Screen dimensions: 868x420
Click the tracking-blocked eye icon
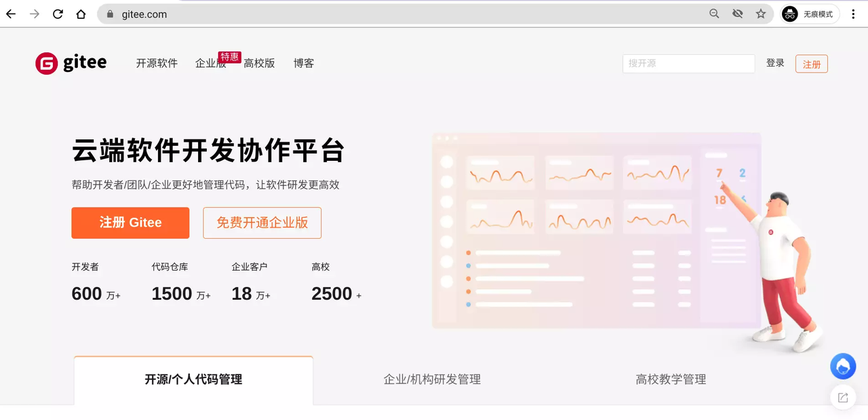pos(738,14)
